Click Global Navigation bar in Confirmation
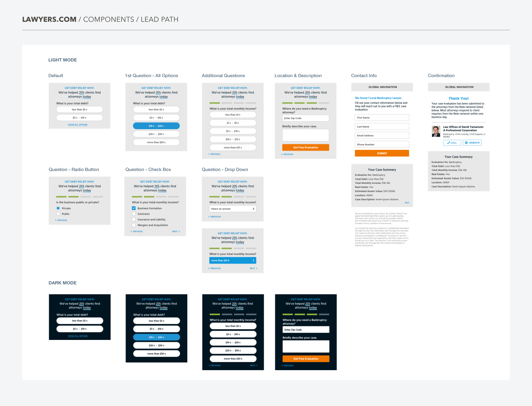Viewport: 532px width, 406px height. coord(459,87)
